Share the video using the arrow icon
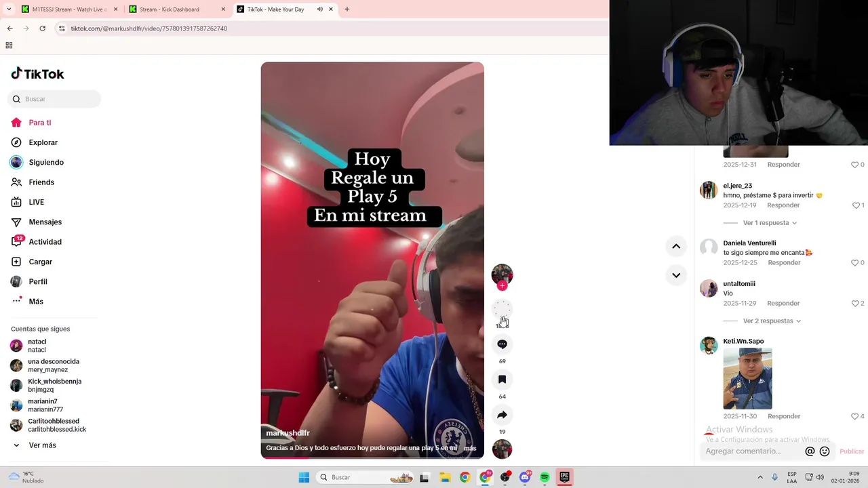Viewport: 868px width, 488px height. (x=502, y=415)
